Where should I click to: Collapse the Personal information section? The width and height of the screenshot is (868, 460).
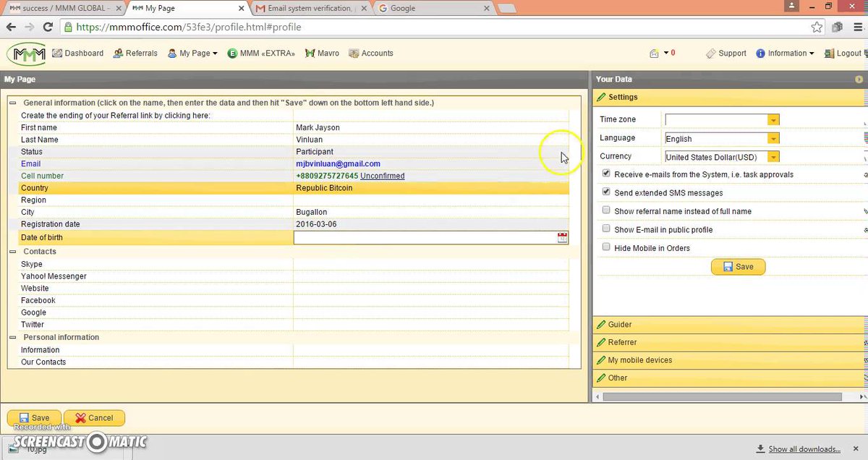tap(13, 338)
